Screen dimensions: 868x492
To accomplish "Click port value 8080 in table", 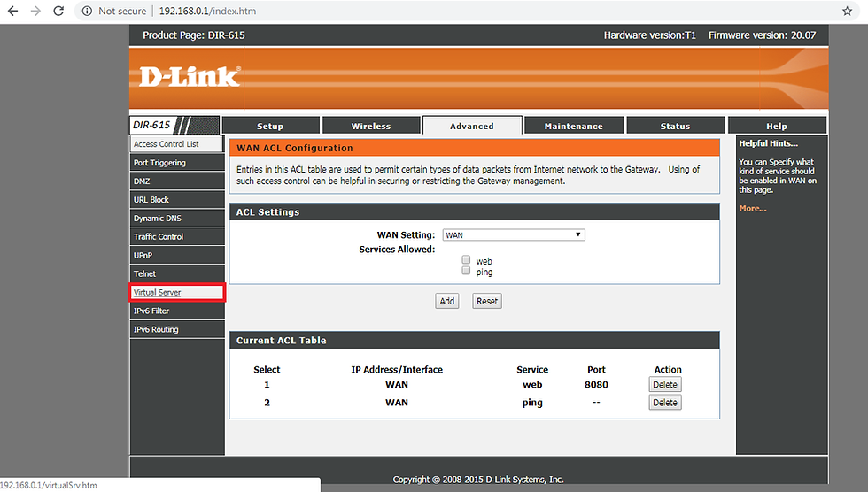I will point(596,385).
